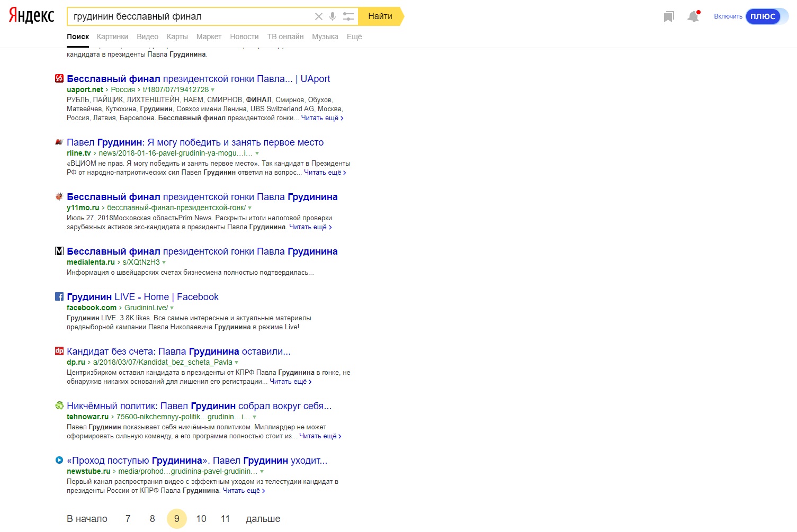This screenshot has height=532, width=797.
Task: Open advanced search settings sliders icon
Action: click(348, 16)
